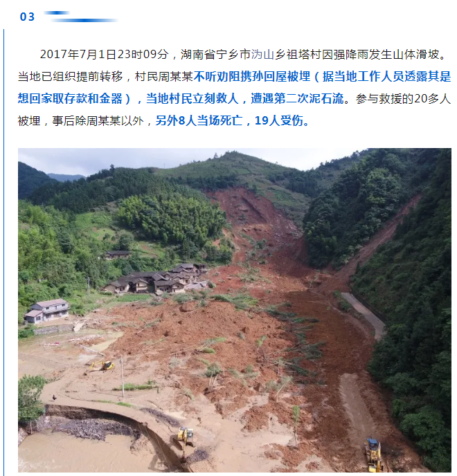This screenshot has width=457, height=476.
Task: Click the blue text 遭遇第二次泥石流
Action: click(297, 99)
